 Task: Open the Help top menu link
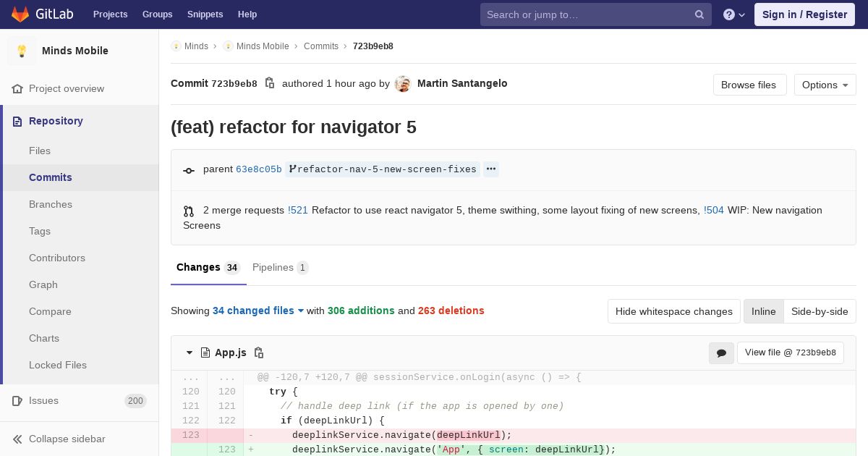coord(247,14)
